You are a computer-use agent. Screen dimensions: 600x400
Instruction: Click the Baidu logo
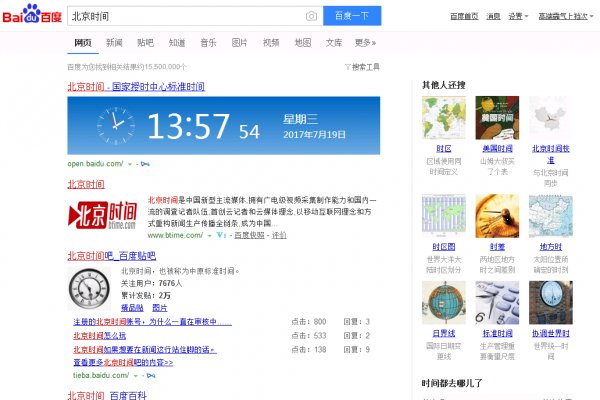coord(32,15)
